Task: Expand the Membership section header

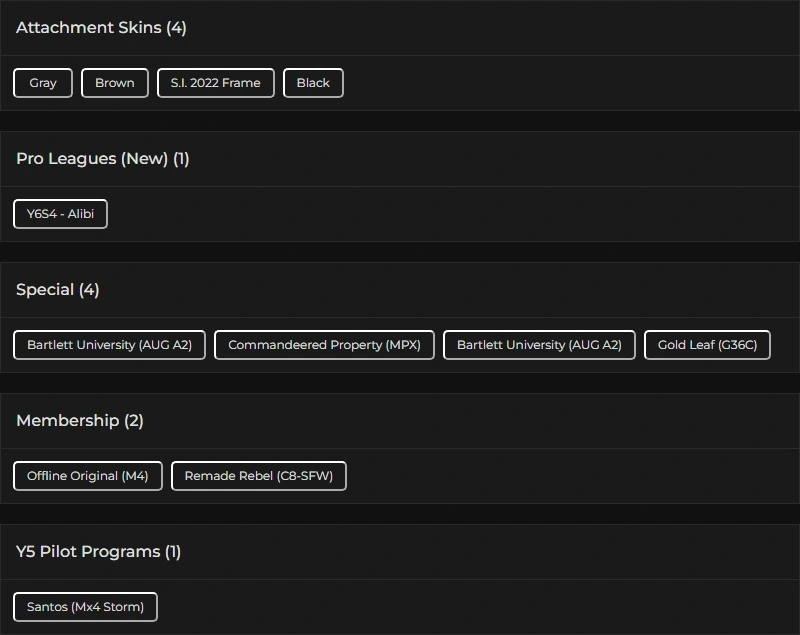Action: tap(67, 421)
